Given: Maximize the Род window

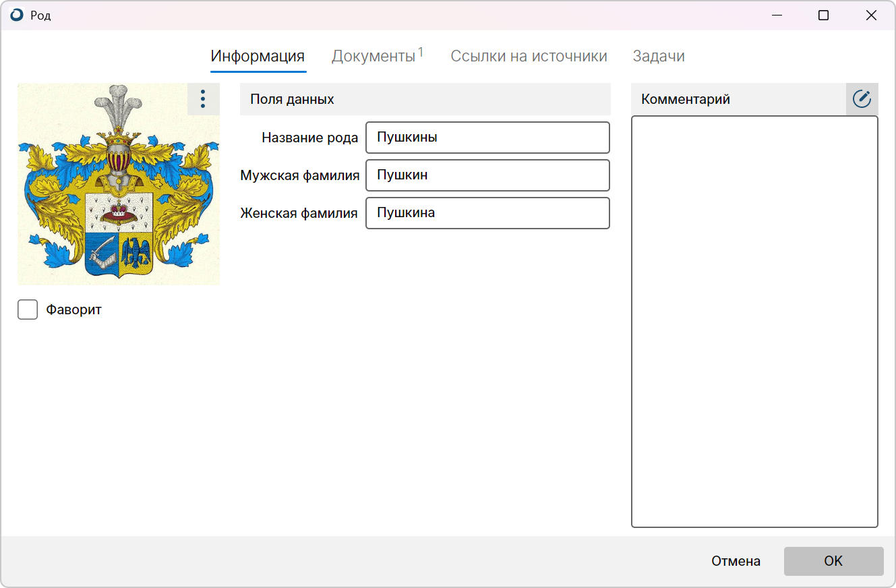Looking at the screenshot, I should pos(823,15).
